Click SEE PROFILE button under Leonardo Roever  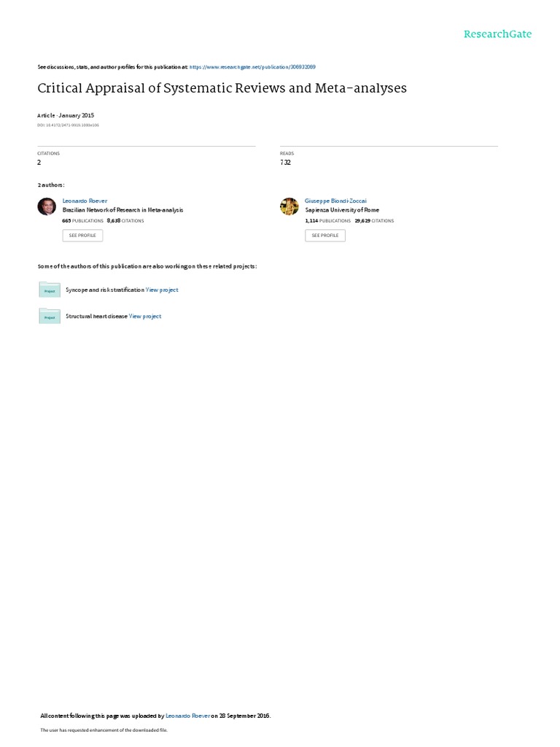82,236
